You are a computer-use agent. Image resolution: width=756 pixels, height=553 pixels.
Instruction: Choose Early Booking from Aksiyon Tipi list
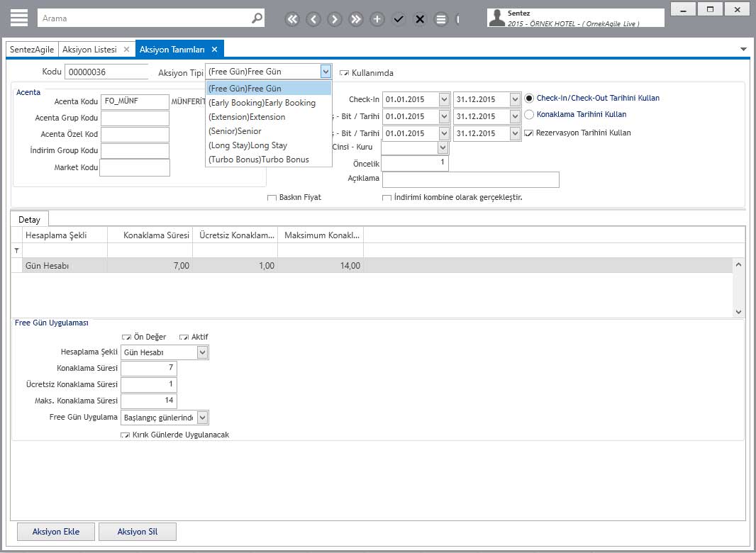[262, 103]
